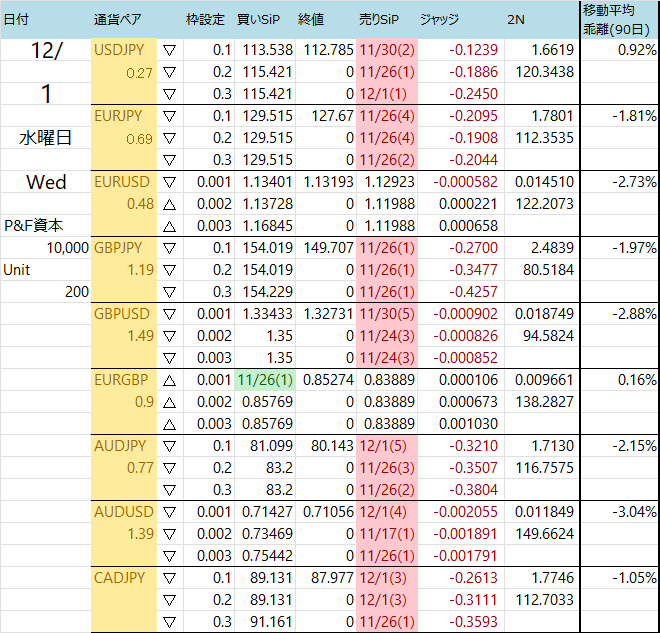
Task: Click the down triangle next to GBPUSD 1.49
Action: [x=169, y=337]
